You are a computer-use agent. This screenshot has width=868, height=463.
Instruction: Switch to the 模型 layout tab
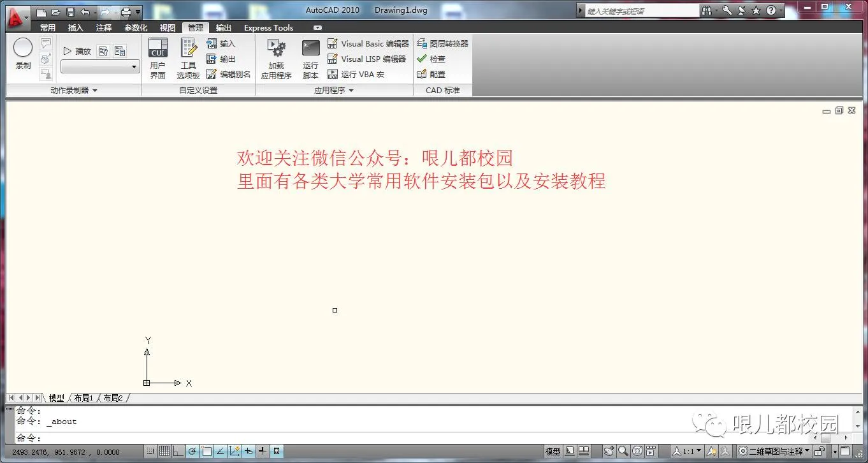coord(57,398)
